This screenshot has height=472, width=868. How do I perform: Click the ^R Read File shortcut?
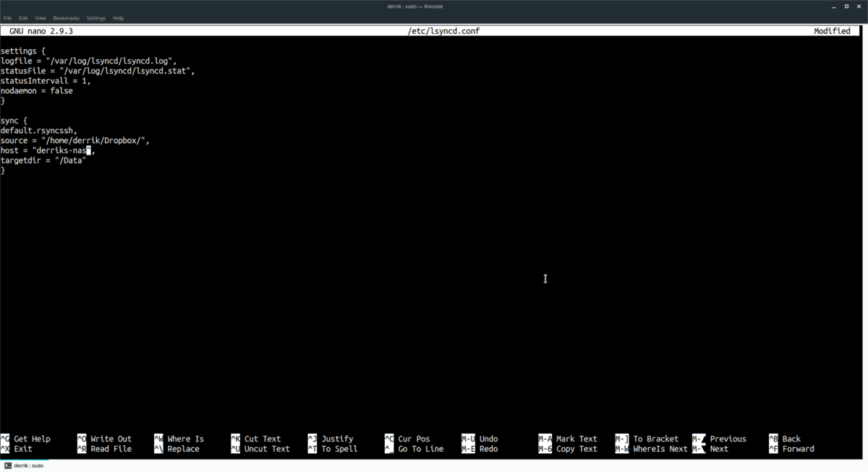tap(104, 449)
